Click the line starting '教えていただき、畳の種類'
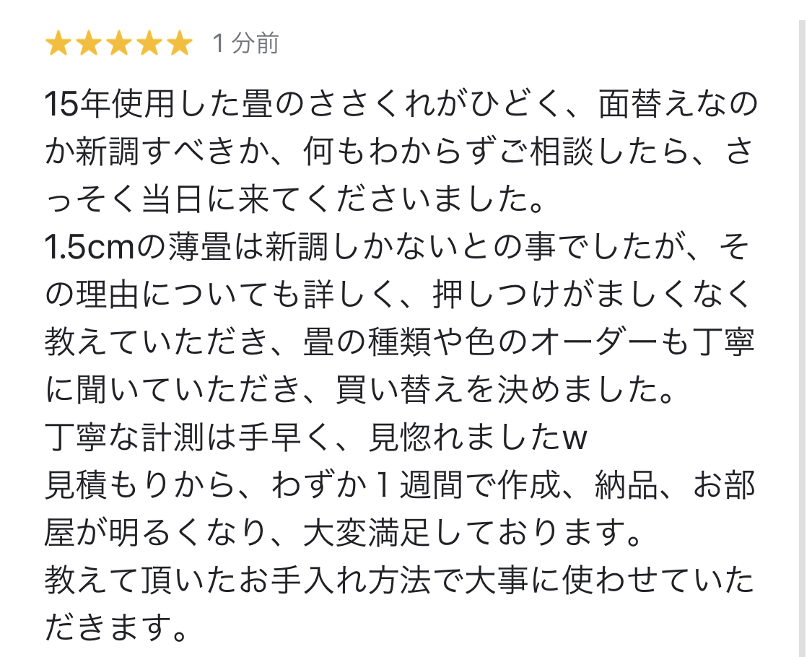 (399, 342)
